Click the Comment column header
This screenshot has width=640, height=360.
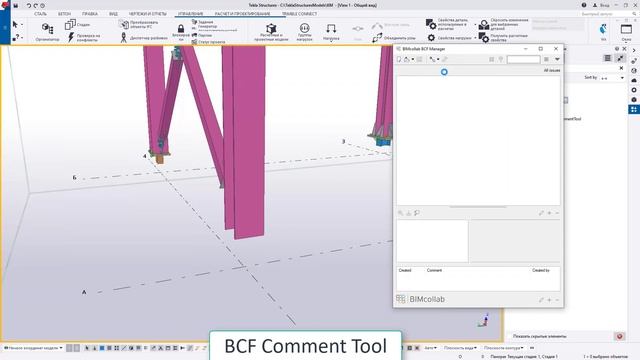[x=434, y=270]
